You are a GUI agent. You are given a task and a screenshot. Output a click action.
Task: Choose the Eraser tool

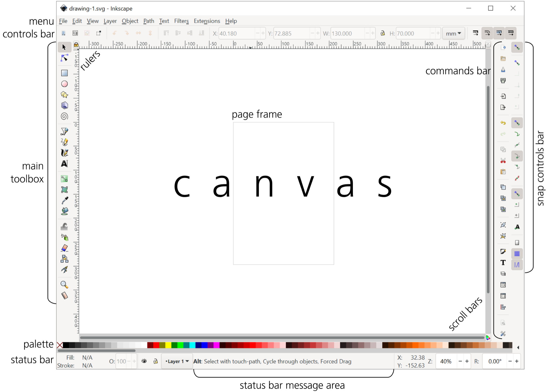coord(64,248)
